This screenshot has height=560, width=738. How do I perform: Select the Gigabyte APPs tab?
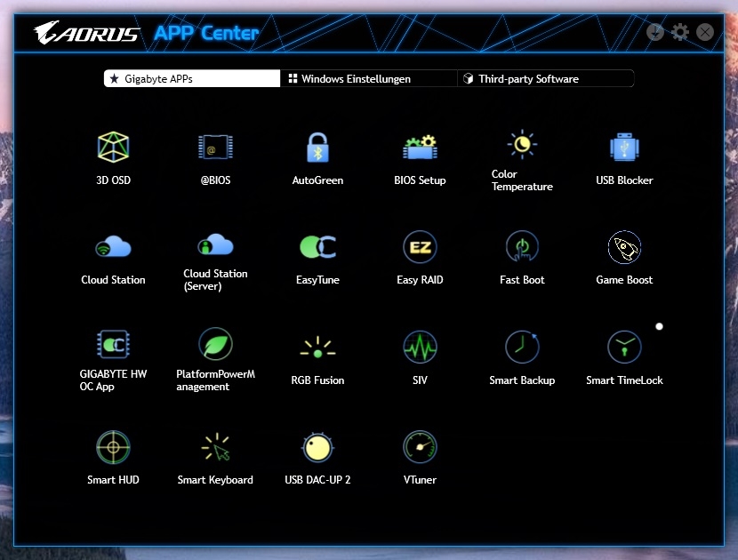pos(192,78)
